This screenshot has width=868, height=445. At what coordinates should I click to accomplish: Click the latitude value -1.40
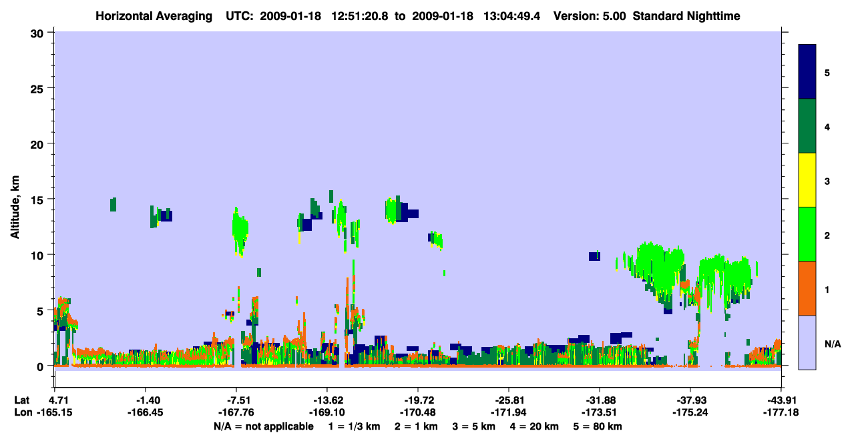tap(145, 400)
